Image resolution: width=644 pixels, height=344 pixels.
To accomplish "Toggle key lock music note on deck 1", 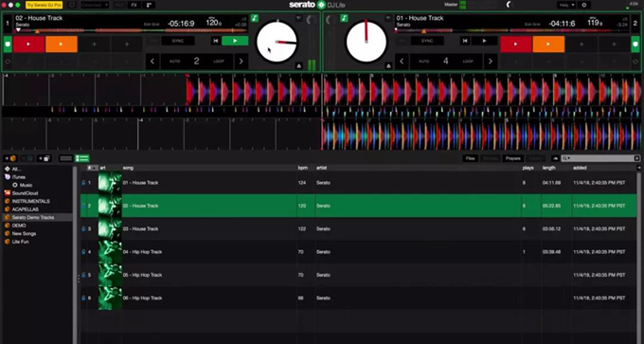I will (x=255, y=18).
